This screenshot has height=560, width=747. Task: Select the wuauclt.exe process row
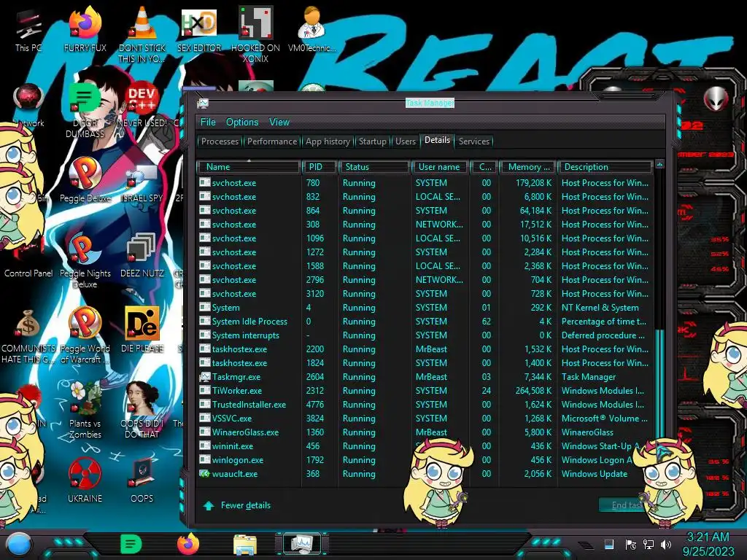424,474
